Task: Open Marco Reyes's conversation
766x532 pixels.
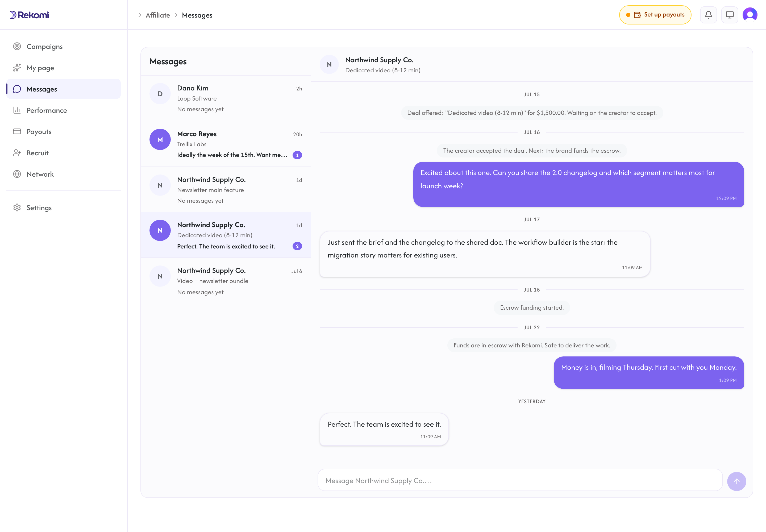Action: [226, 144]
